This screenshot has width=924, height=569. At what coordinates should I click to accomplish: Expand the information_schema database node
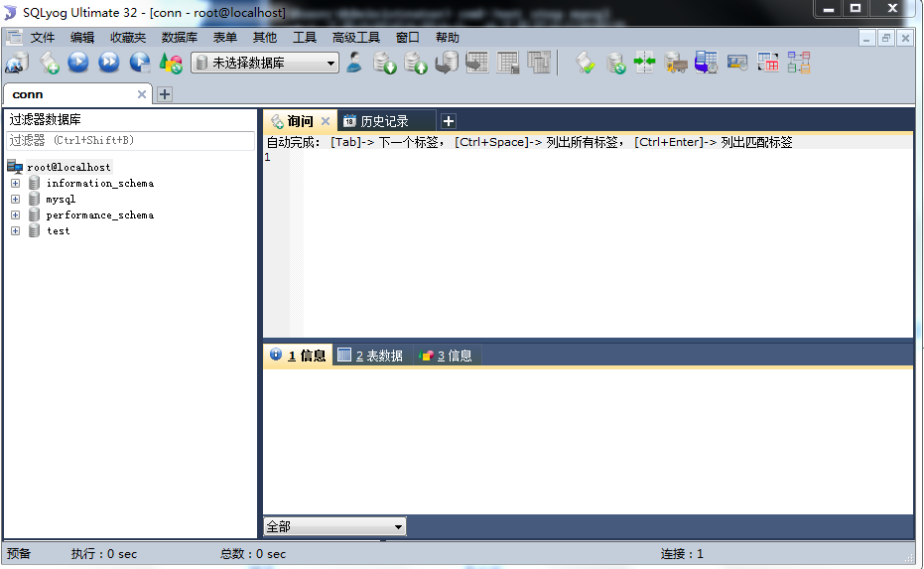pyautogui.click(x=15, y=184)
